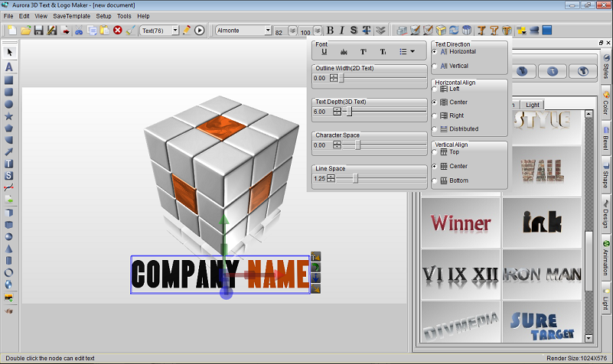Click the superscript T icon in Font group
The height and width of the screenshot is (364, 613).
click(364, 51)
